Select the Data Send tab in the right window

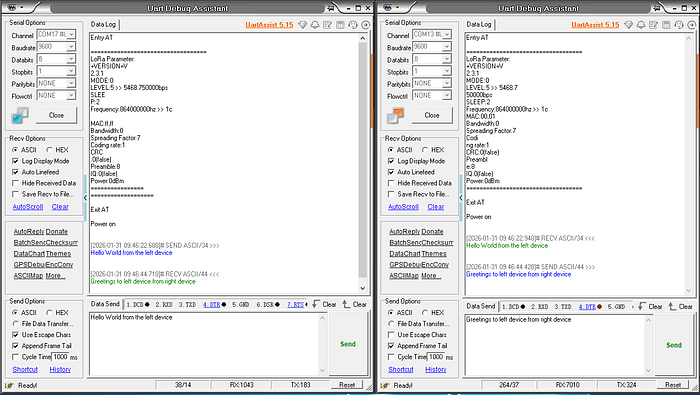click(x=480, y=306)
